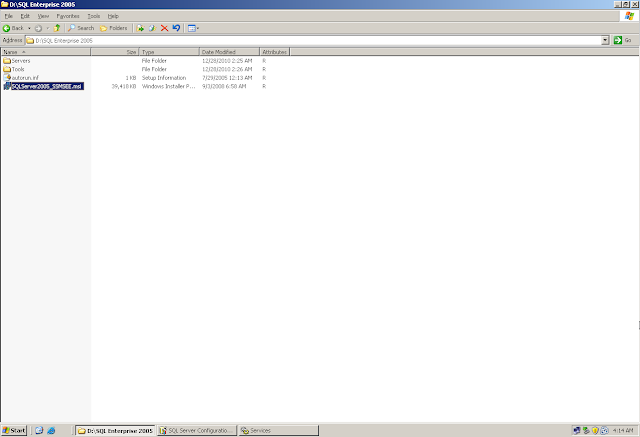Switch to SQL Server Configuration taskbar button

point(198,430)
